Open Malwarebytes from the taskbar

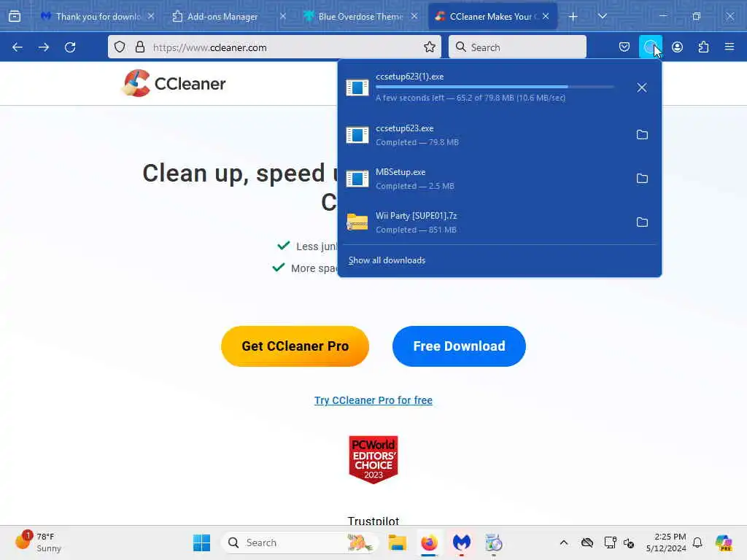pyautogui.click(x=462, y=542)
